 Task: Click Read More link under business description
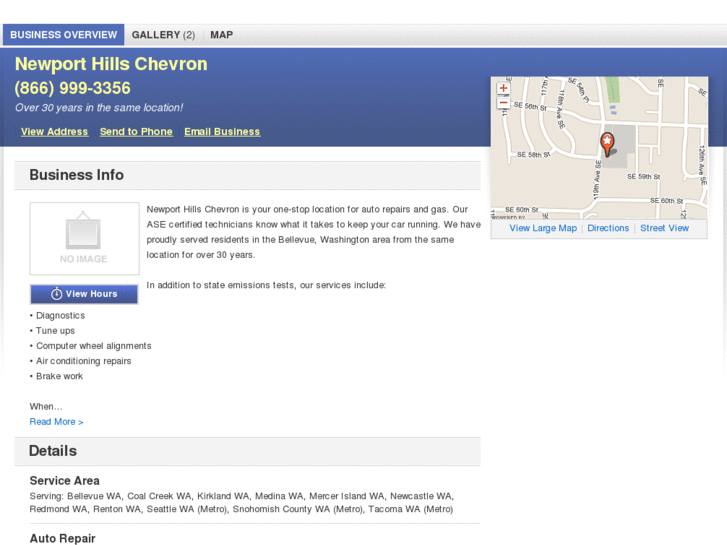click(57, 422)
